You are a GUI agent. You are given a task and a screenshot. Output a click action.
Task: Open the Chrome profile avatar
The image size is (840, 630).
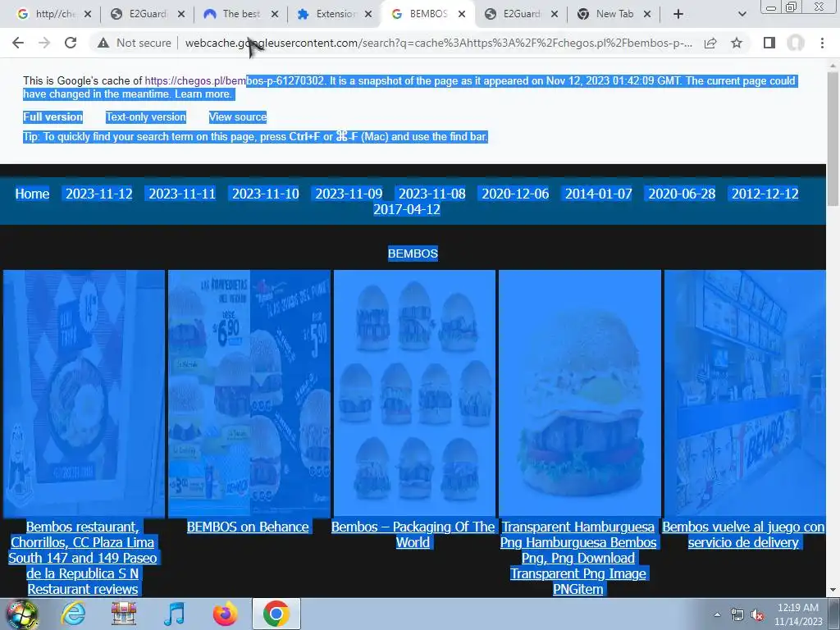pos(796,43)
